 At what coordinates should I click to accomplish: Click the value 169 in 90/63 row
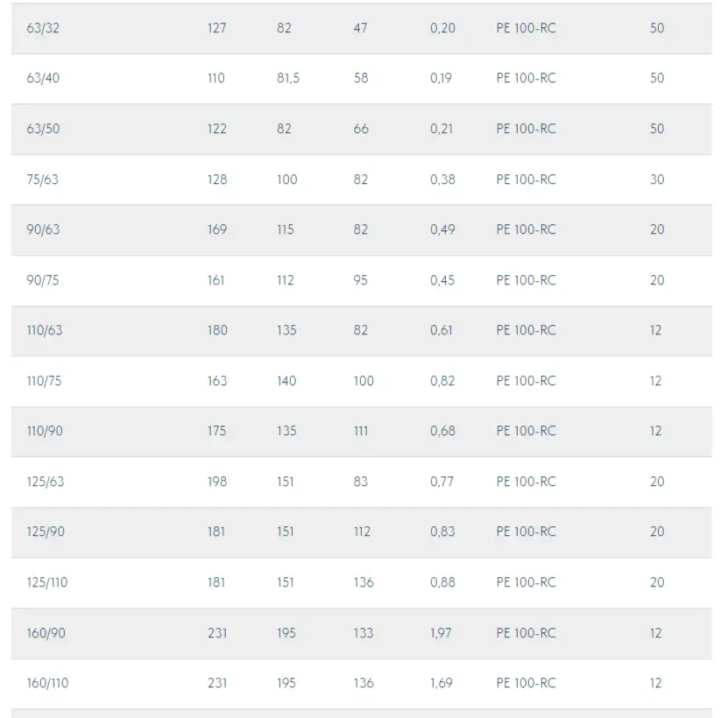pos(216,229)
